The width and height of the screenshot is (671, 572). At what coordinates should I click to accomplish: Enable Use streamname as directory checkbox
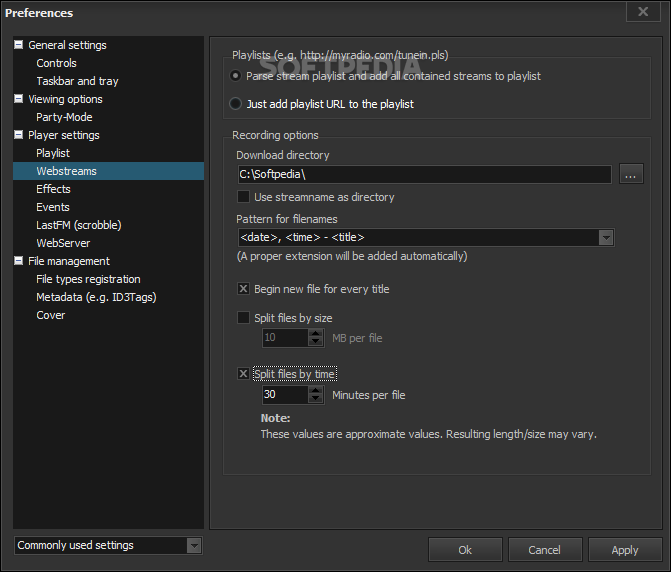pyautogui.click(x=243, y=197)
